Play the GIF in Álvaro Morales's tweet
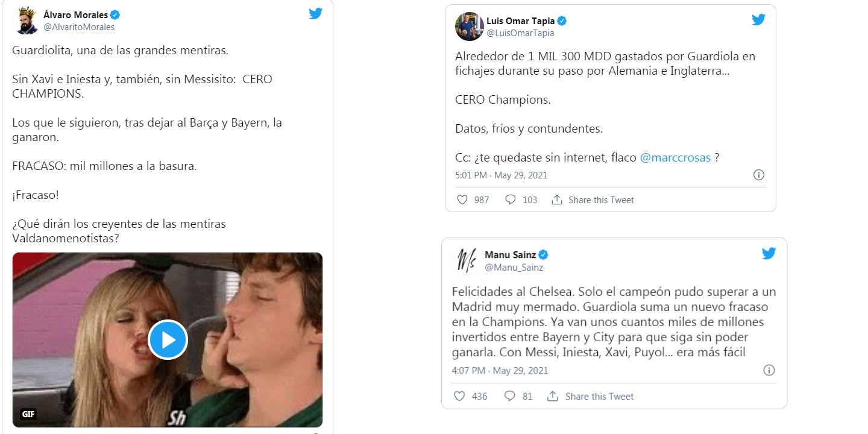This screenshot has width=868, height=434. coord(168,340)
